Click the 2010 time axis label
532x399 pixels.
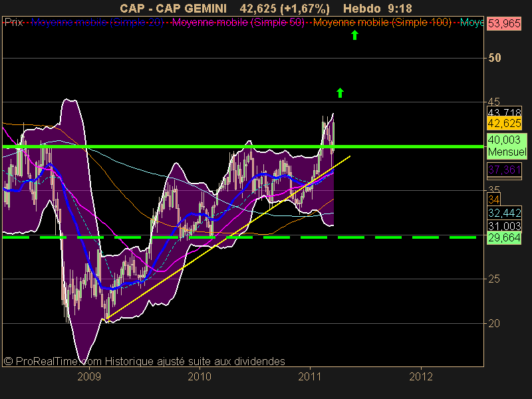coord(199,376)
